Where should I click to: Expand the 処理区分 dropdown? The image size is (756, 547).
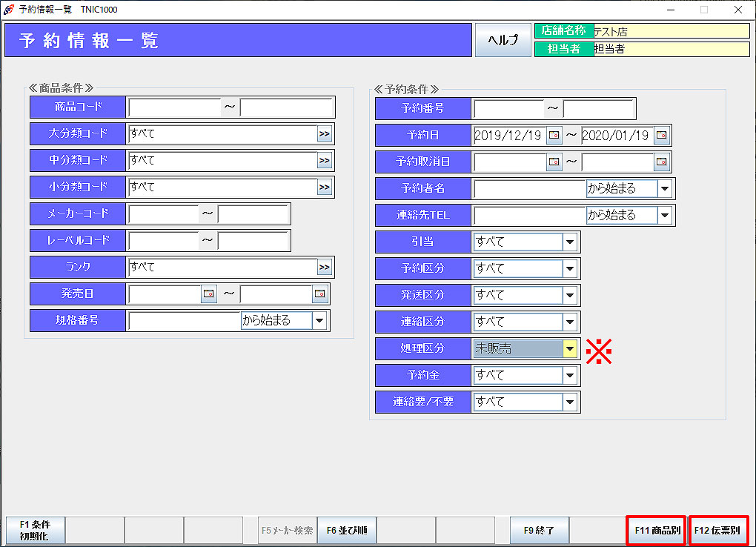pyautogui.click(x=570, y=348)
